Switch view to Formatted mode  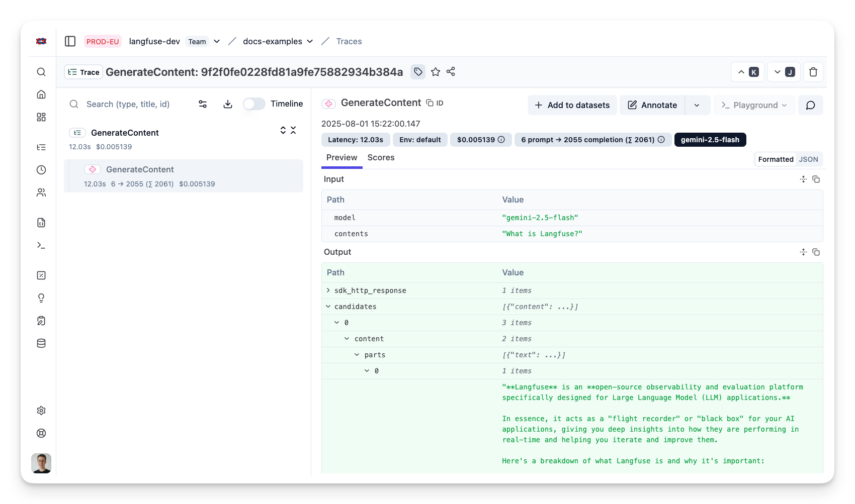click(776, 159)
